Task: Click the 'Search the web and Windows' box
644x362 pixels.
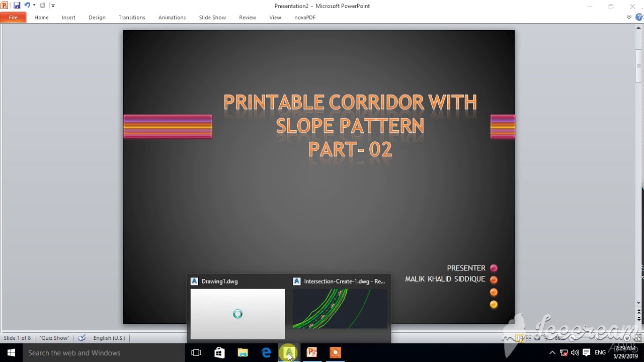Action: [x=104, y=353]
